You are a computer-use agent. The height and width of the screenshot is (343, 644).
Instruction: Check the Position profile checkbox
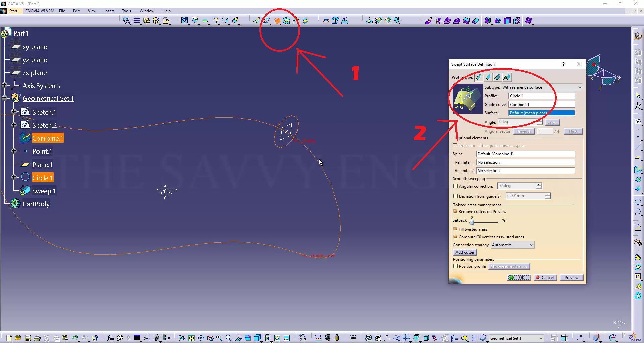point(455,266)
